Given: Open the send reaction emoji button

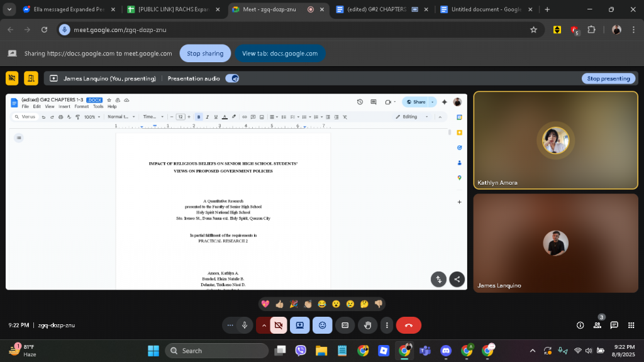Looking at the screenshot, I should [323, 325].
